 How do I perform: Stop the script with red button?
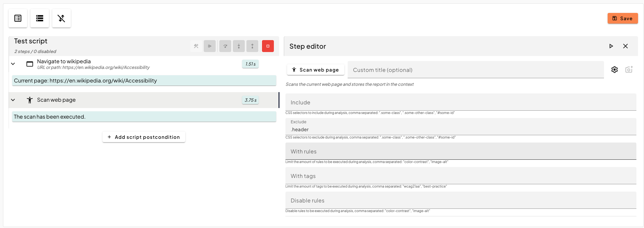pos(268,46)
